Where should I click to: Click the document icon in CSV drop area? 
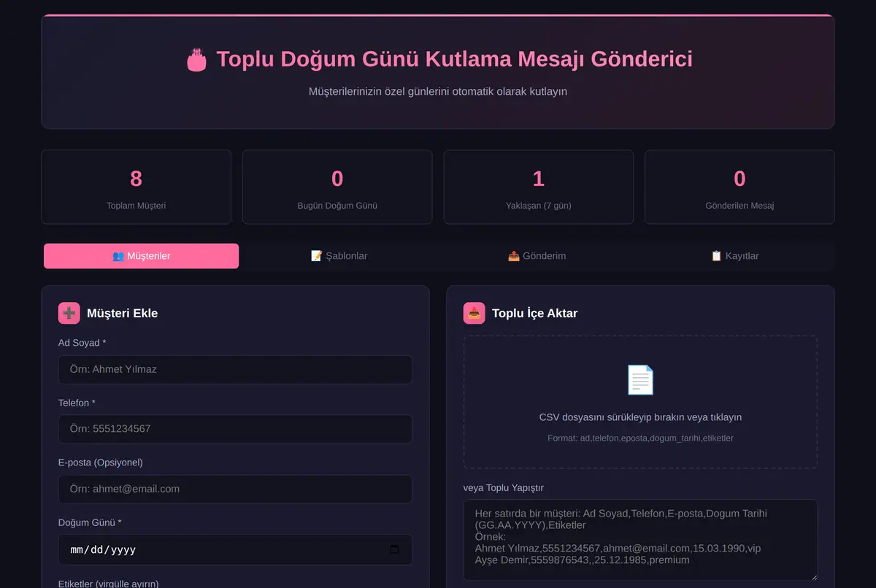tap(640, 380)
